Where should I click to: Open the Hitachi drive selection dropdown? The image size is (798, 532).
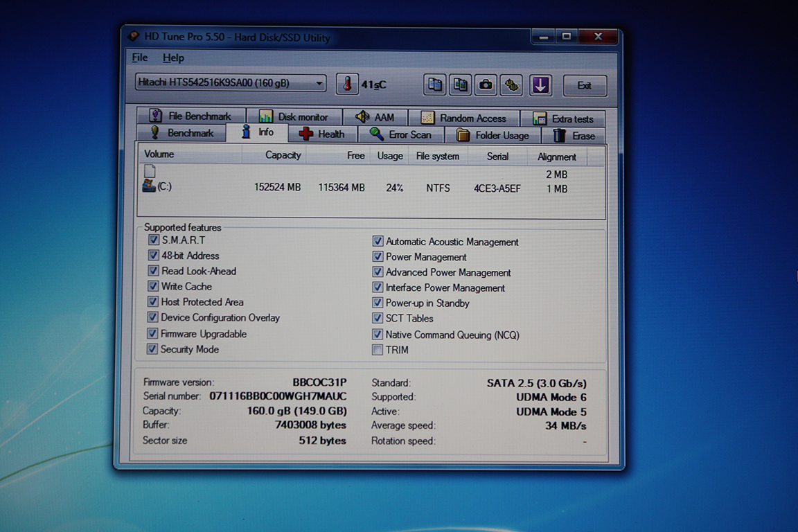tap(231, 82)
